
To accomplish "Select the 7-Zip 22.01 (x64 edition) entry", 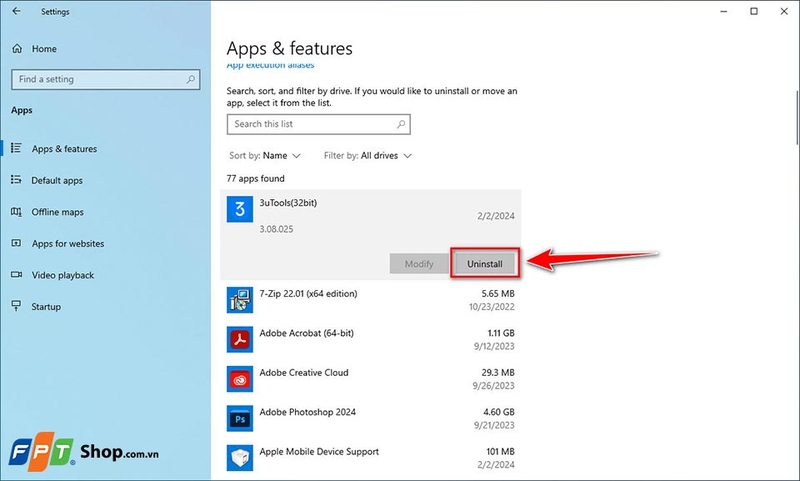I will (370, 300).
